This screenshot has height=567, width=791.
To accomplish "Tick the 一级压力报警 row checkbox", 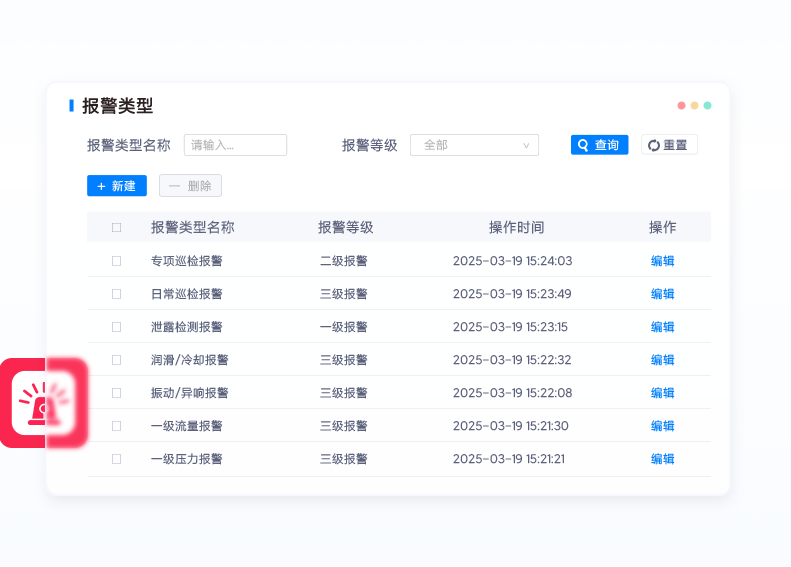I will (x=117, y=459).
